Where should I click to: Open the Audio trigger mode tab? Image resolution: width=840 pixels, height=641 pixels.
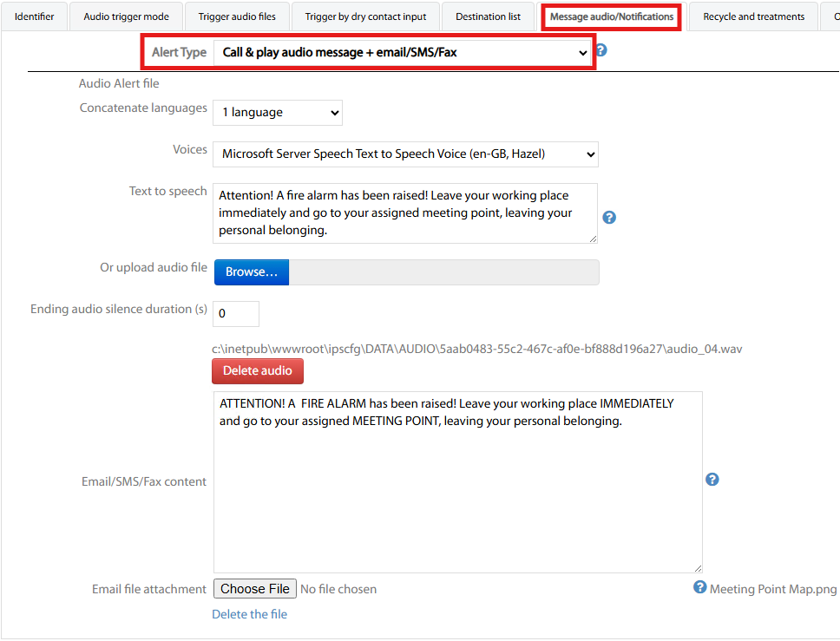[x=127, y=16]
